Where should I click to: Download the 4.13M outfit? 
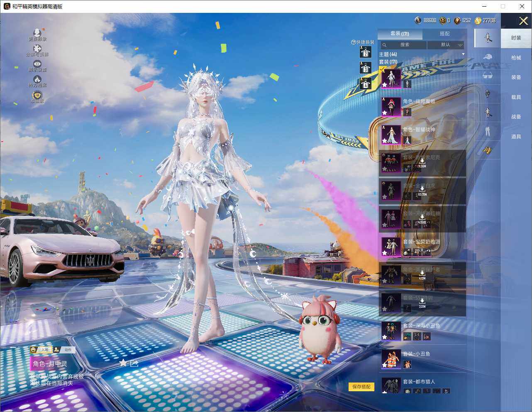tap(422, 275)
